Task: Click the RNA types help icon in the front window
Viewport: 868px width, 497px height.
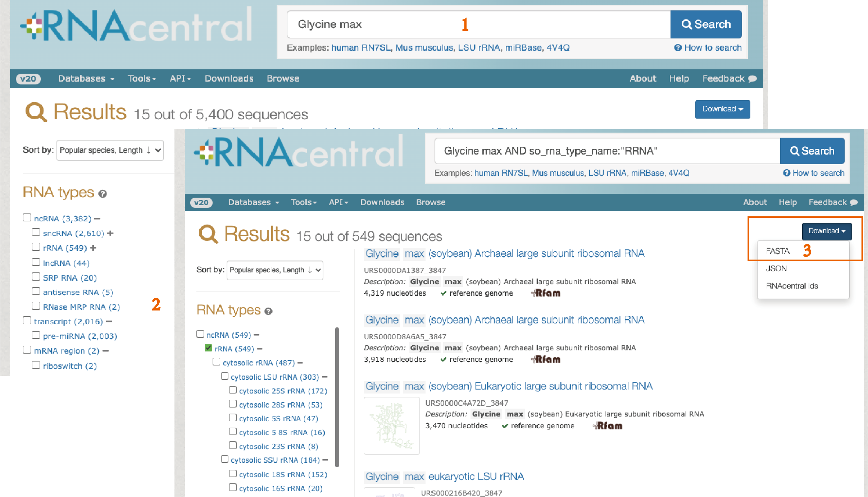Action: click(268, 312)
